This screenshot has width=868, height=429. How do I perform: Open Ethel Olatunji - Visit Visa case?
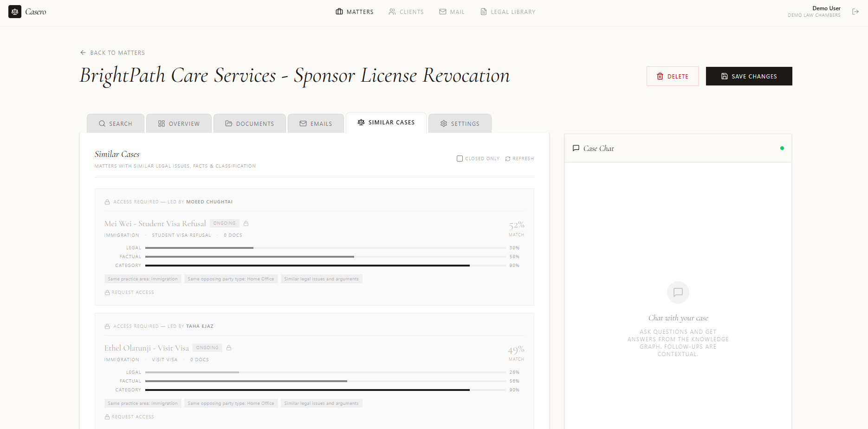click(147, 348)
